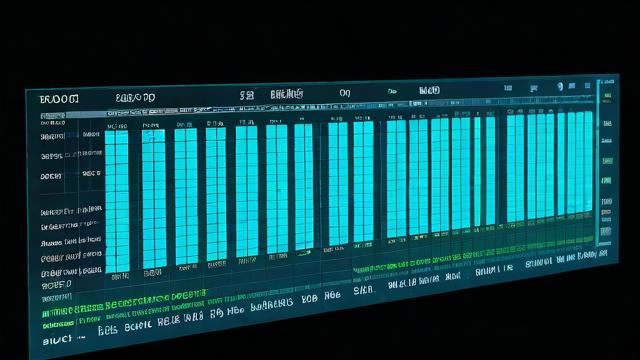This screenshot has width=640, height=360.
Task: Select the highlighted cell atop second bar
Action: [153, 136]
